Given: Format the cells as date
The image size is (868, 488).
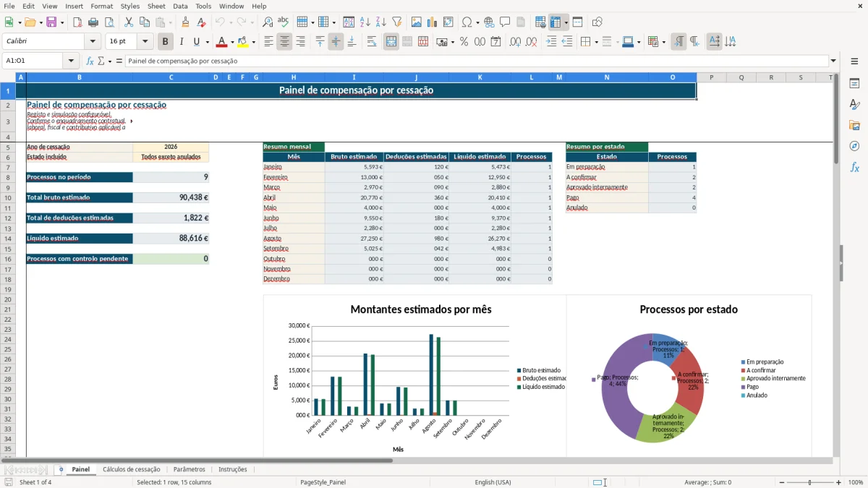Looking at the screenshot, I should tap(495, 42).
